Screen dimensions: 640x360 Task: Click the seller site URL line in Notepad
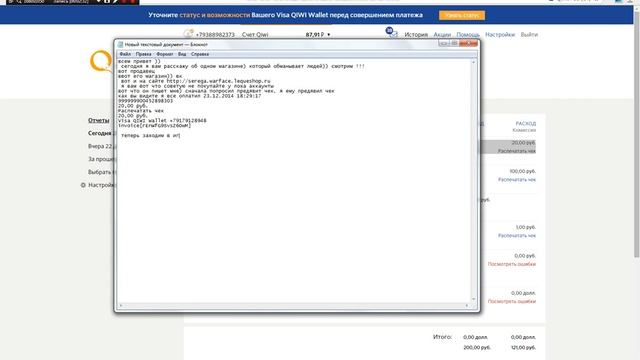click(196, 81)
